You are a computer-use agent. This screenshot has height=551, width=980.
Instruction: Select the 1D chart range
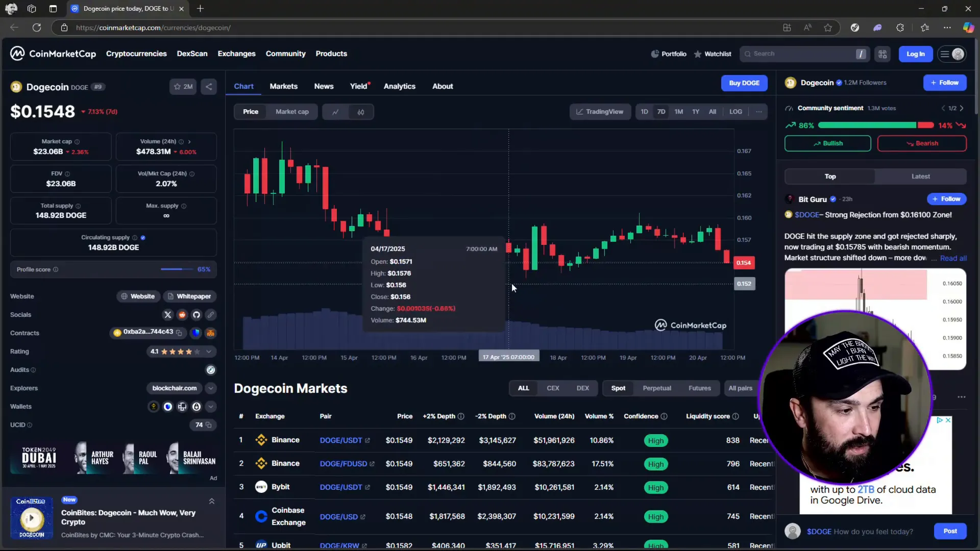coord(645,112)
